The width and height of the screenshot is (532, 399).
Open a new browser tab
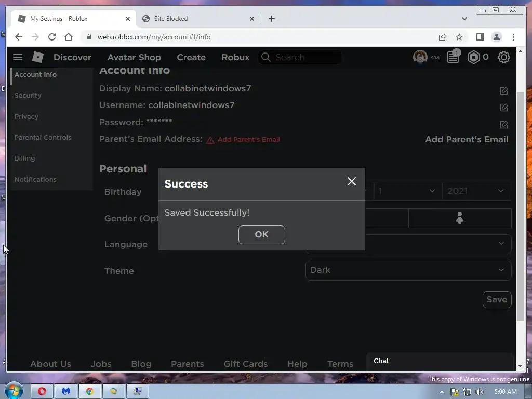pos(271,19)
